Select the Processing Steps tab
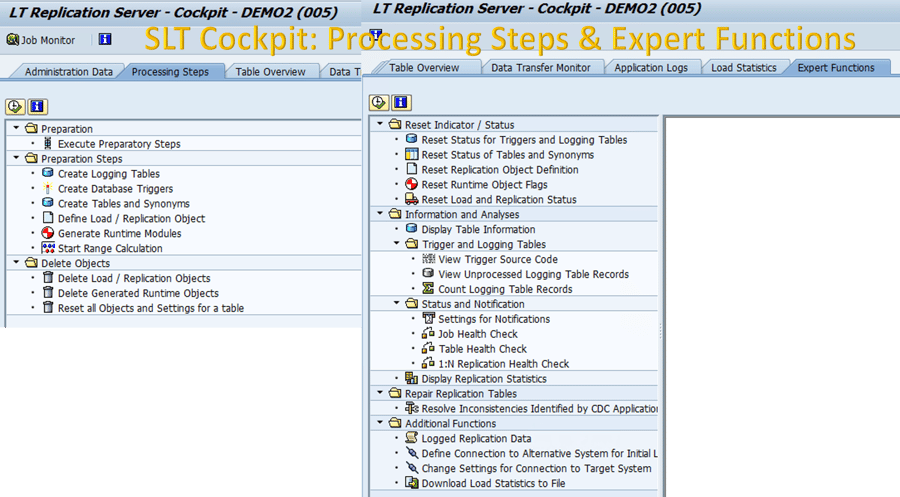The image size is (900, 497). pyautogui.click(x=170, y=72)
